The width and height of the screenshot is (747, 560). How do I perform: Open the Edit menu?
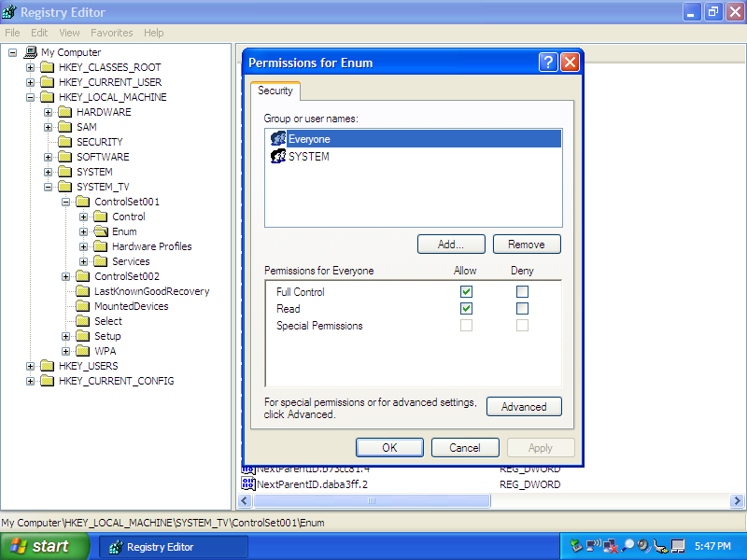click(39, 33)
